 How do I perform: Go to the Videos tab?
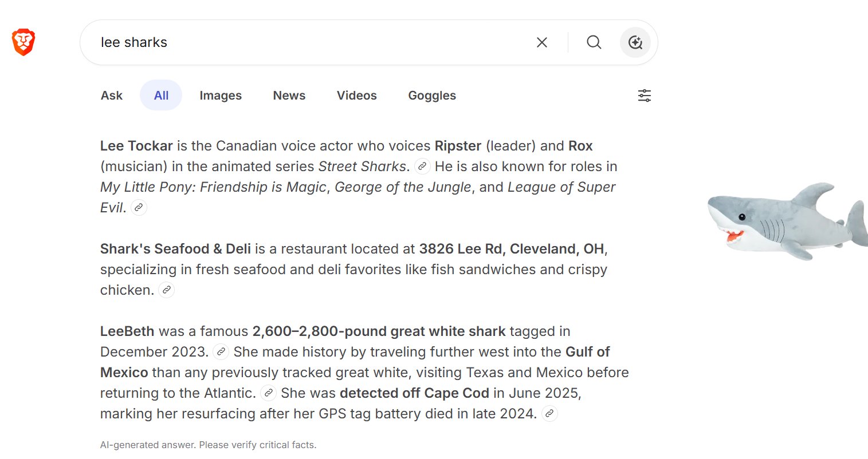(357, 96)
